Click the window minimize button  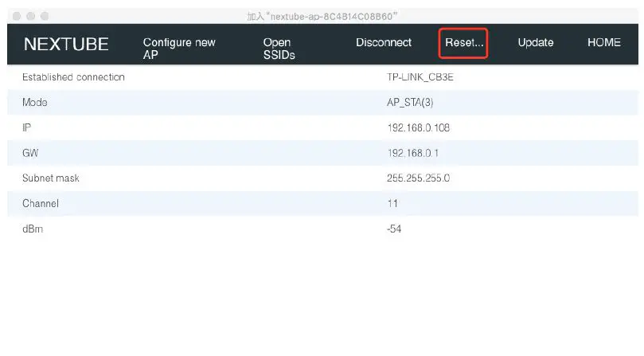(x=31, y=16)
